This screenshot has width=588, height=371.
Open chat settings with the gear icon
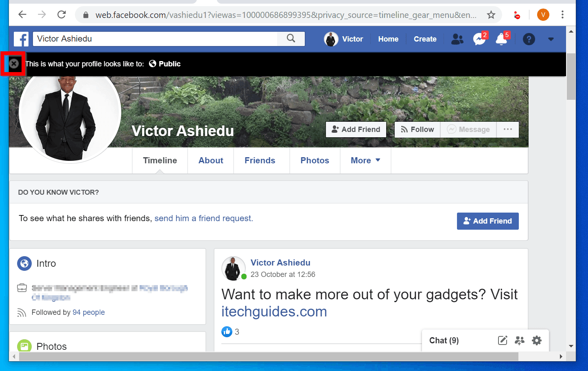537,340
